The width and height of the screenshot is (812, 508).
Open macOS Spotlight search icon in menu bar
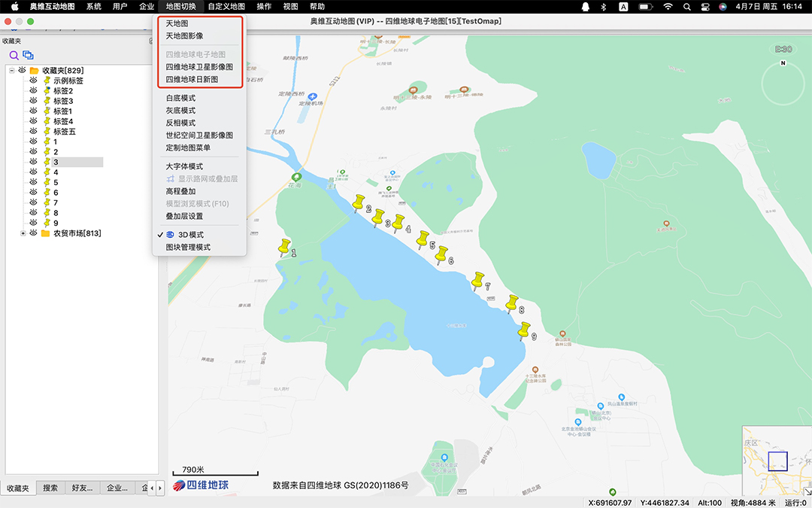click(x=686, y=7)
